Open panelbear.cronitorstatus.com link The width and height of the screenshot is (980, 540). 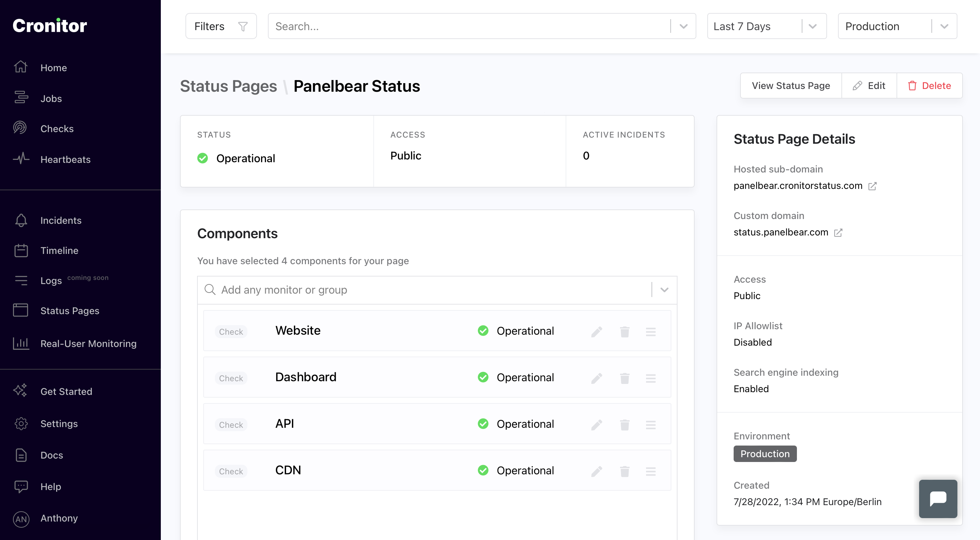(798, 186)
